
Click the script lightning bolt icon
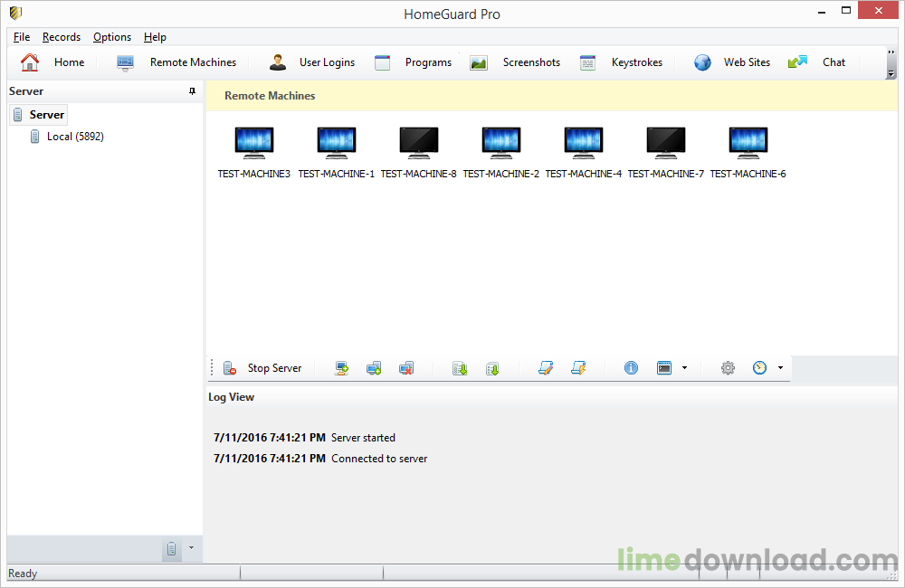pos(578,367)
